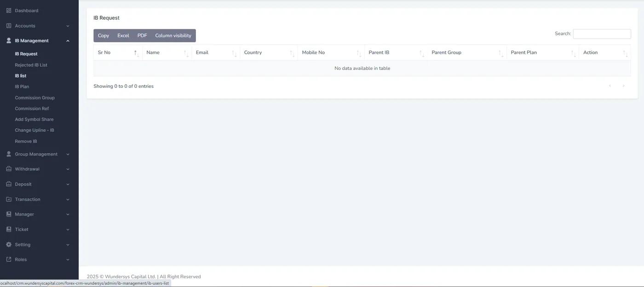
Task: Click the Excel export button
Action: pos(123,35)
